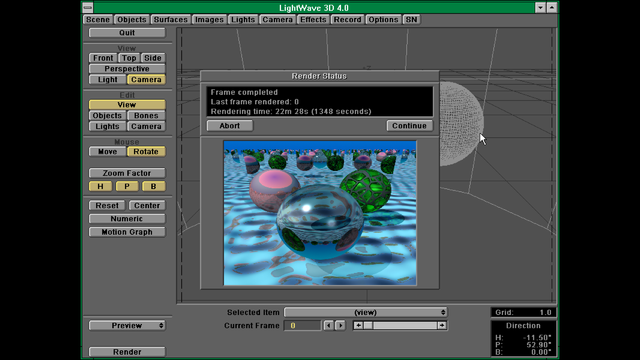Click the H direction value -11.50

pyautogui.click(x=537, y=338)
